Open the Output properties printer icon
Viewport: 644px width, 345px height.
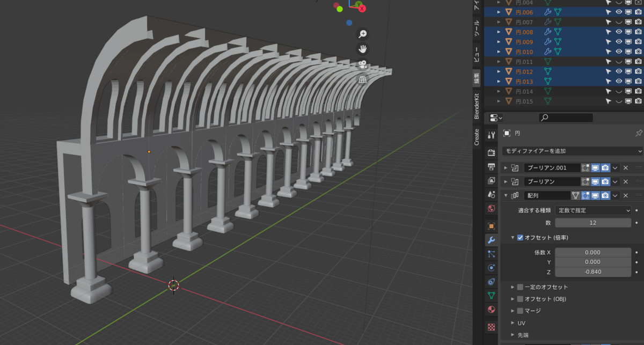[491, 167]
